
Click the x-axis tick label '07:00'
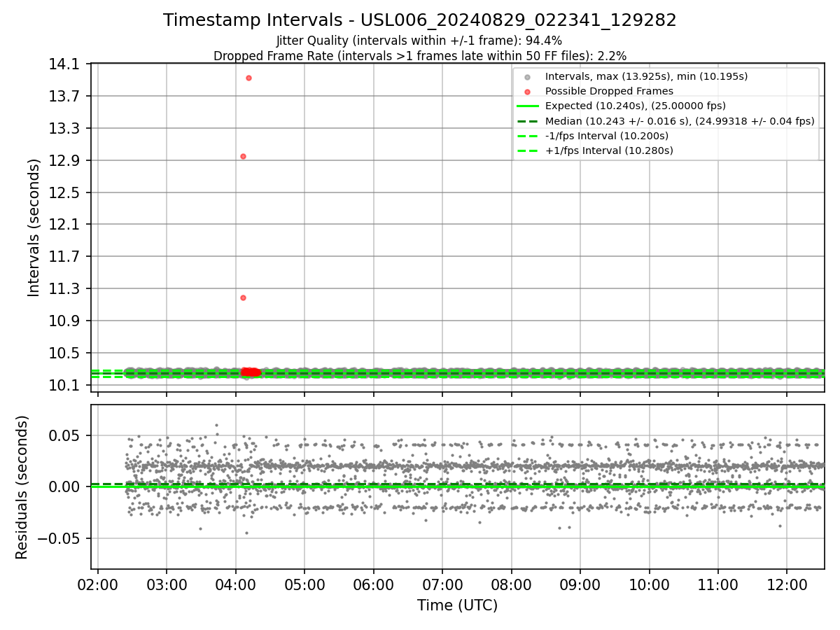coord(442,584)
